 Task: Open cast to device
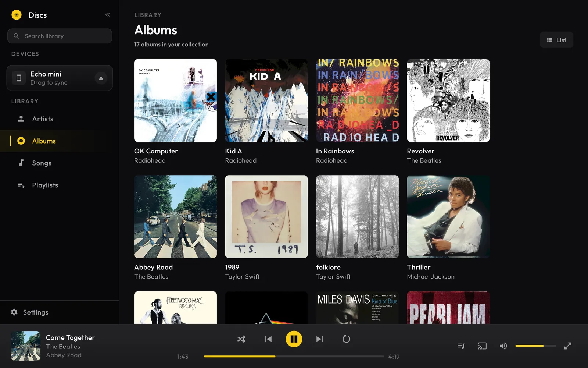[482, 346]
